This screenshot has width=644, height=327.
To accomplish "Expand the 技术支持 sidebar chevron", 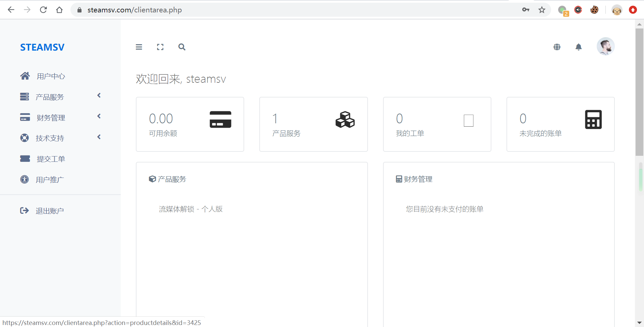I will [x=99, y=137].
